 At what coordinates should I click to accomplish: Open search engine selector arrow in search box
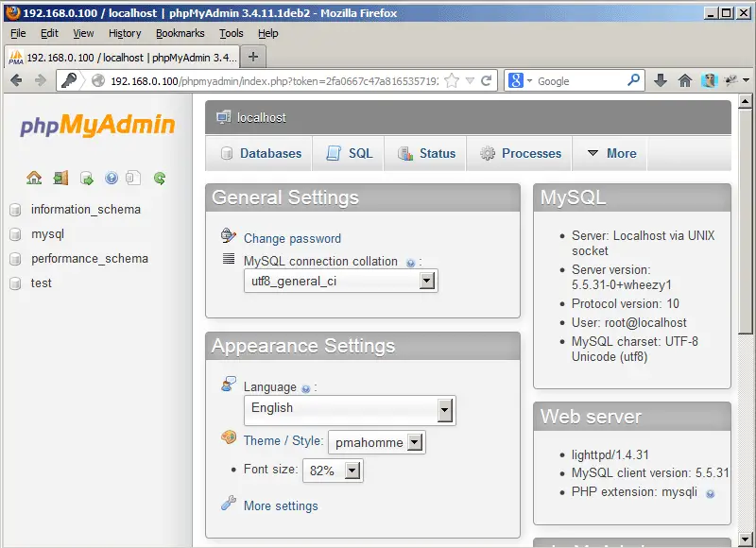[x=529, y=80]
